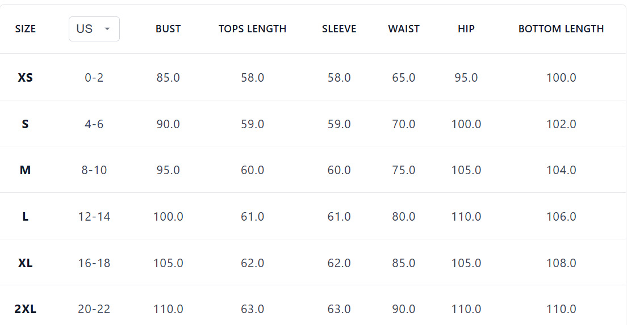Click the 20-22 US size cell

point(94,309)
